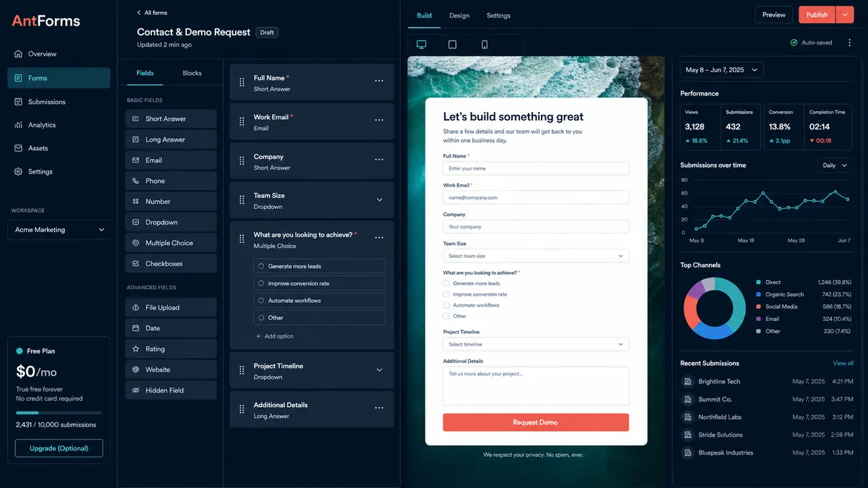Image resolution: width=868 pixels, height=488 pixels.
Task: Open Brightline Tech submission icon
Action: 688,381
